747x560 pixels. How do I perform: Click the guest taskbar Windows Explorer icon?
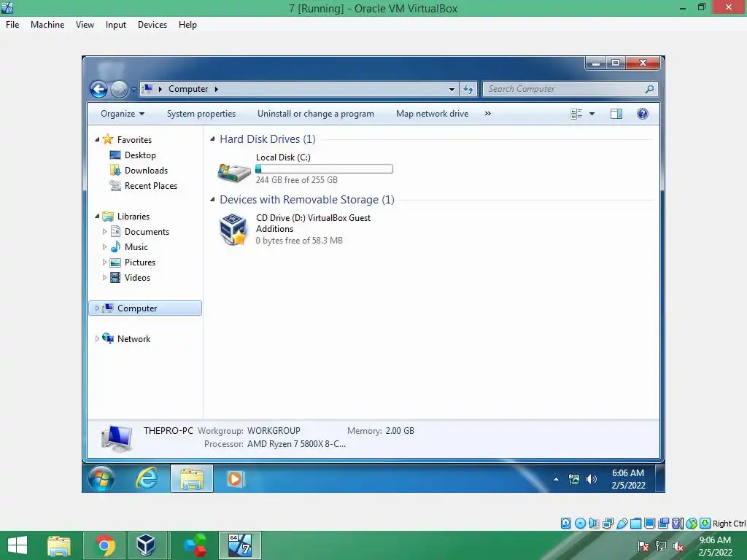click(192, 478)
